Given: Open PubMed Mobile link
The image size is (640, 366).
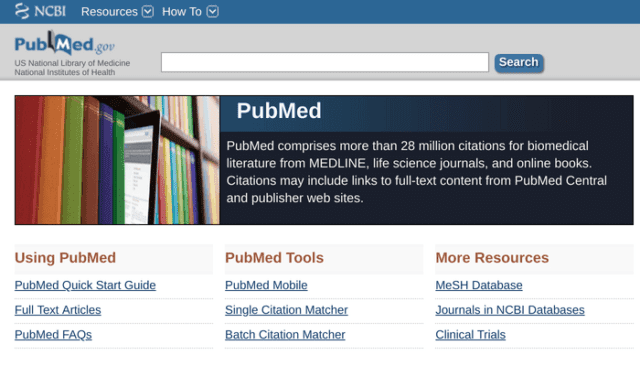Looking at the screenshot, I should coord(266,285).
